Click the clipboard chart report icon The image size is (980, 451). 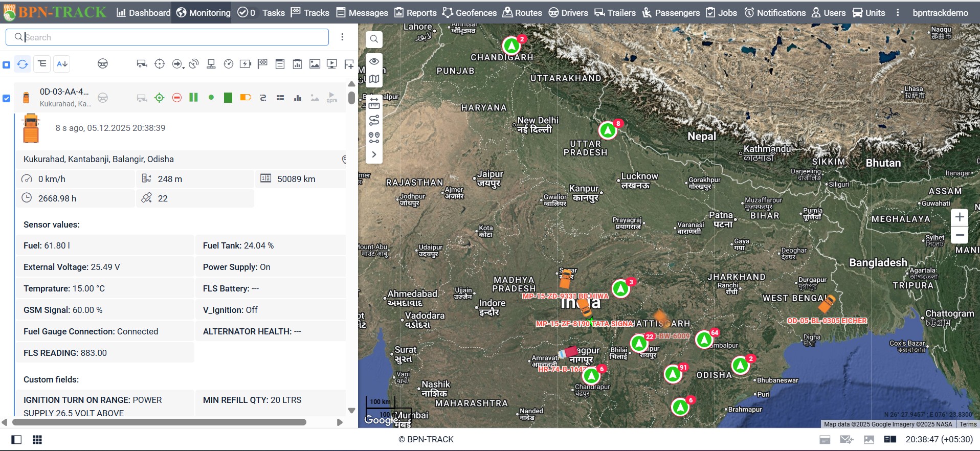pyautogui.click(x=297, y=64)
